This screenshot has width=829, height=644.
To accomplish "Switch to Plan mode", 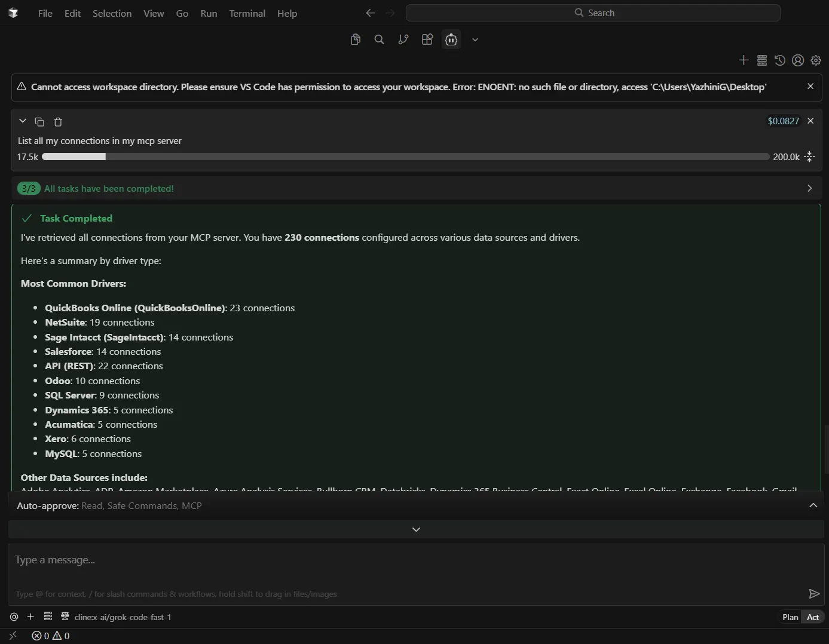I will click(x=790, y=617).
